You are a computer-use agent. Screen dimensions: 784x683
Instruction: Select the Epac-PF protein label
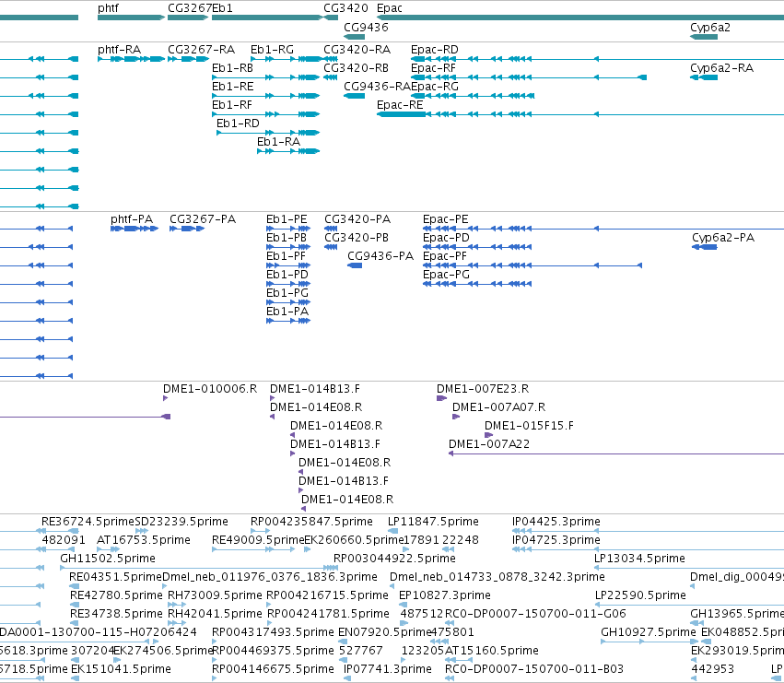click(445, 256)
